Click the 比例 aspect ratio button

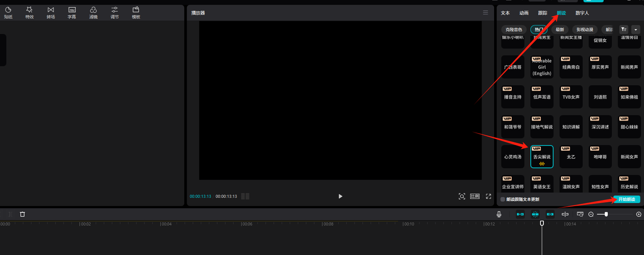coord(474,196)
